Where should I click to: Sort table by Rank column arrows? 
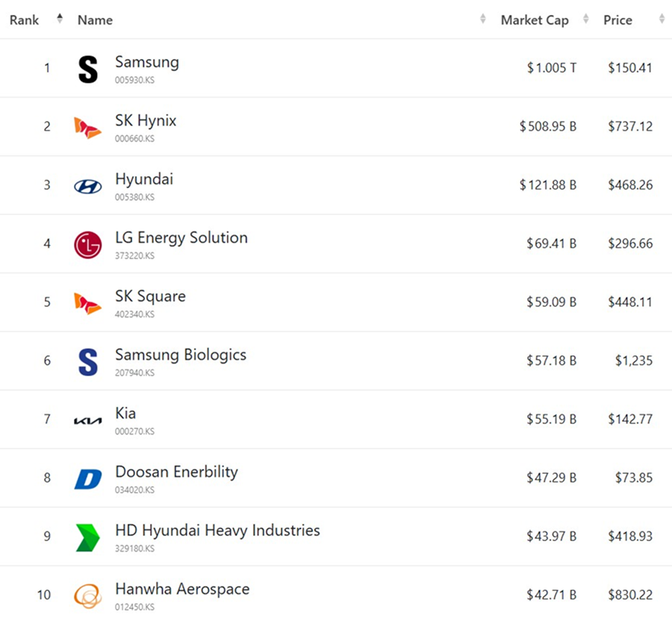tap(60, 19)
